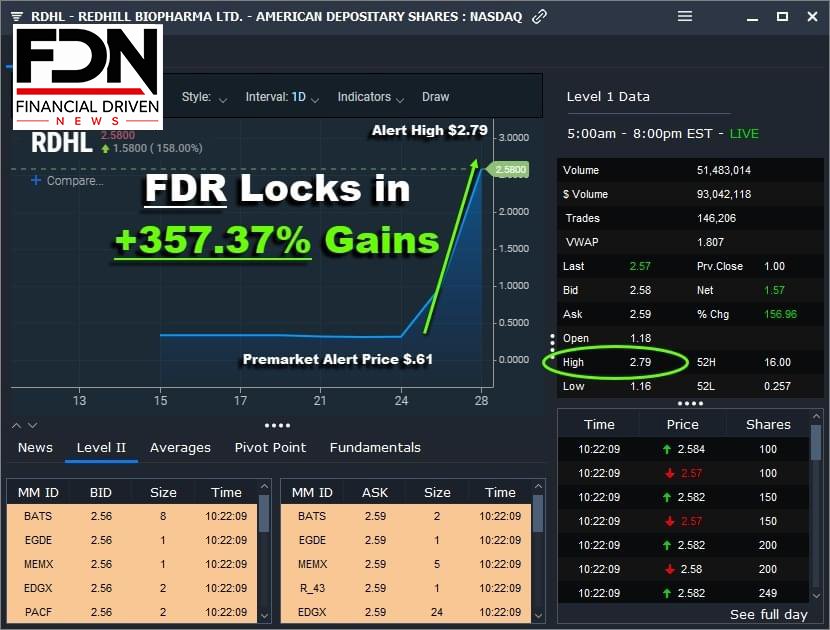Select the EGDE row in BID table
830x630 pixels.
tap(132, 540)
